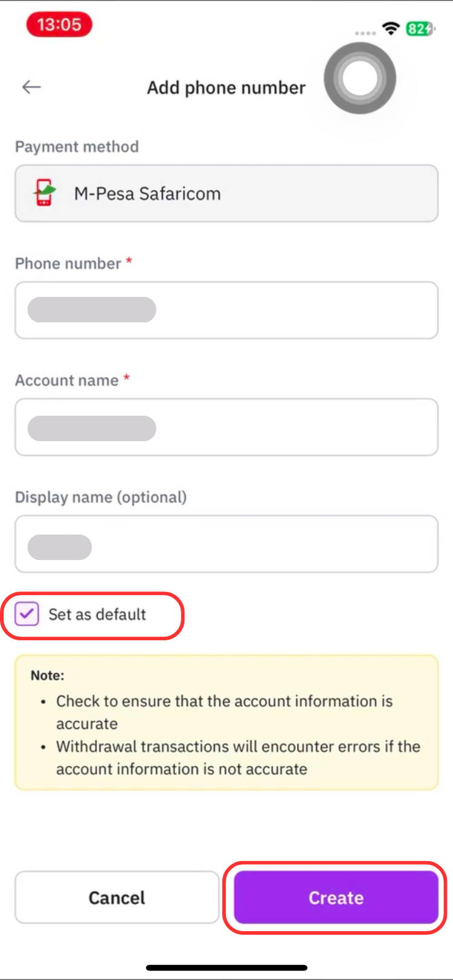Tap the AssistiveTouch floating circle button

[x=360, y=78]
